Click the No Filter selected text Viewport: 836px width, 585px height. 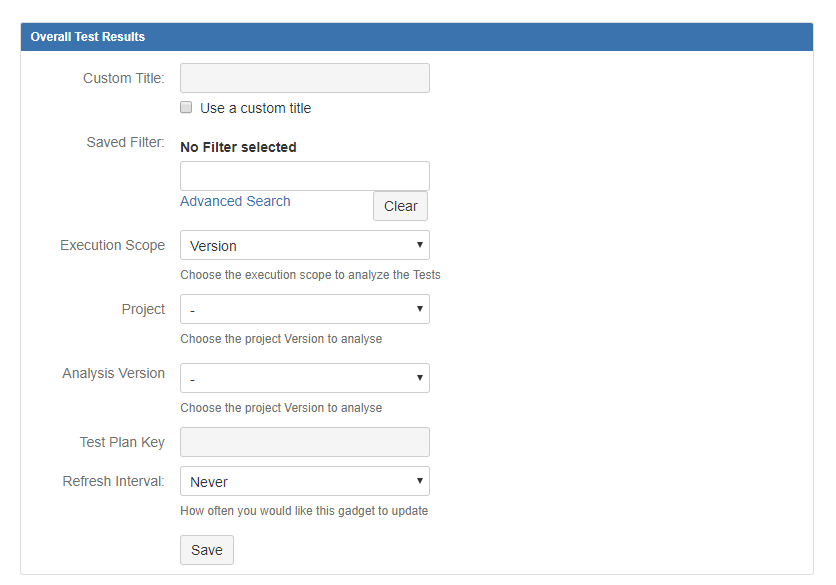click(x=238, y=147)
